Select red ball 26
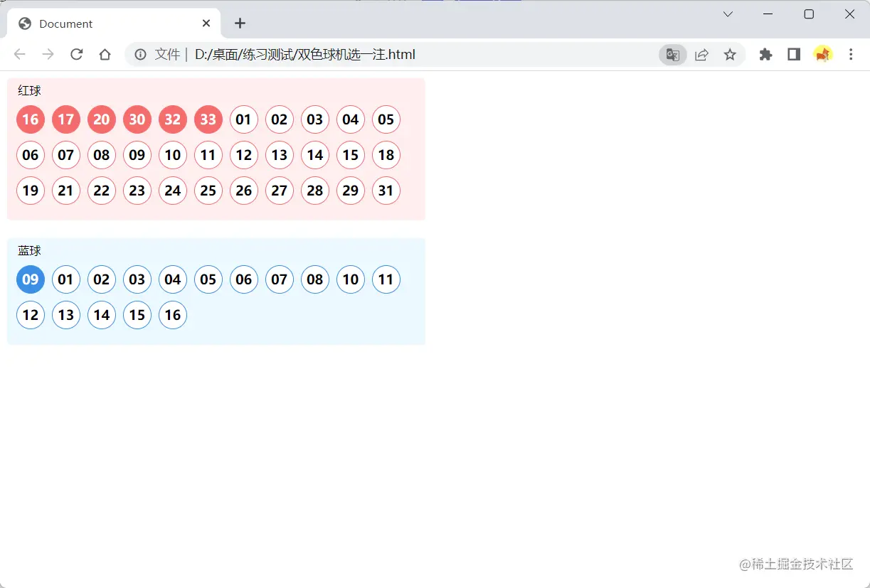Viewport: 870px width, 588px height. (244, 191)
